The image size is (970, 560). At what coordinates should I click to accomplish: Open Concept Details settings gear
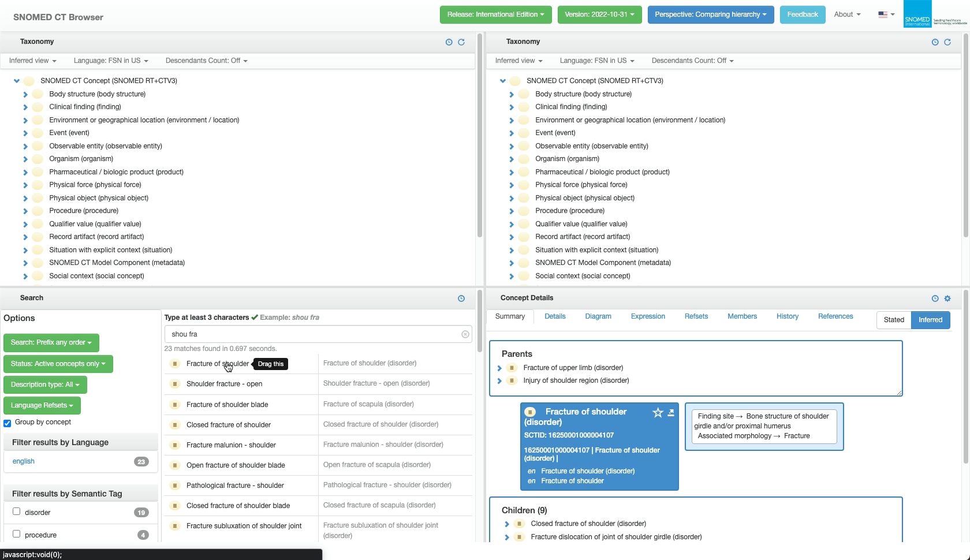click(x=947, y=298)
